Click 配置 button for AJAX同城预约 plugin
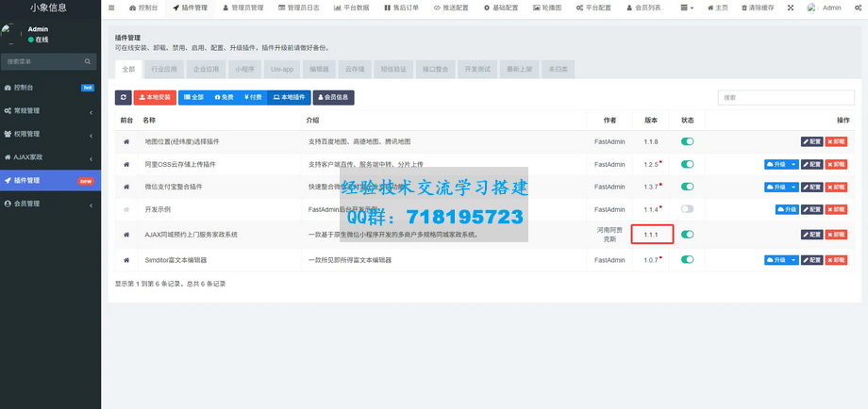Screen dimensions: 868x409 click(x=812, y=235)
